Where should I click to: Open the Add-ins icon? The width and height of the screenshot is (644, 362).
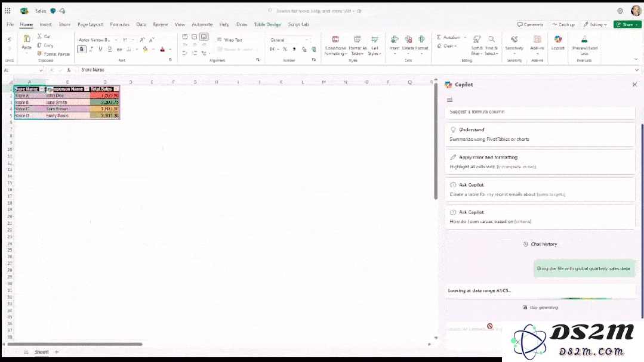pyautogui.click(x=537, y=39)
